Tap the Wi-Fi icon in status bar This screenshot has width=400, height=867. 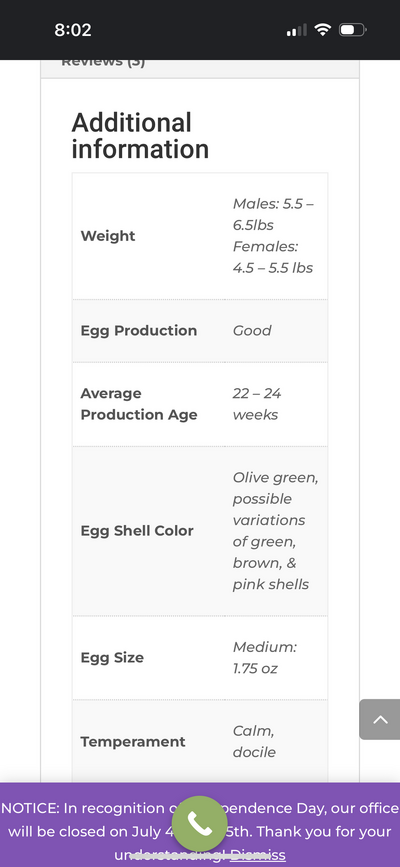[322, 30]
